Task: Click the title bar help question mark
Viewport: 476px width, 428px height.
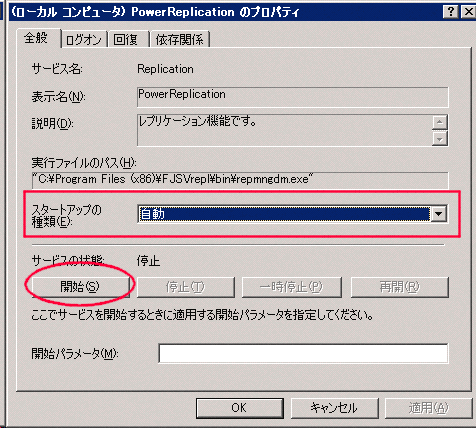Action: pos(451,12)
